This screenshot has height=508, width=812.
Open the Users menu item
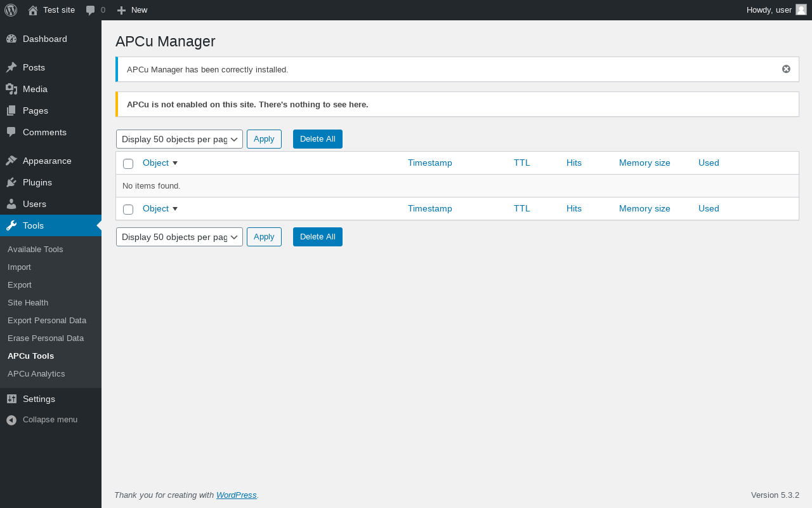coord(51,204)
